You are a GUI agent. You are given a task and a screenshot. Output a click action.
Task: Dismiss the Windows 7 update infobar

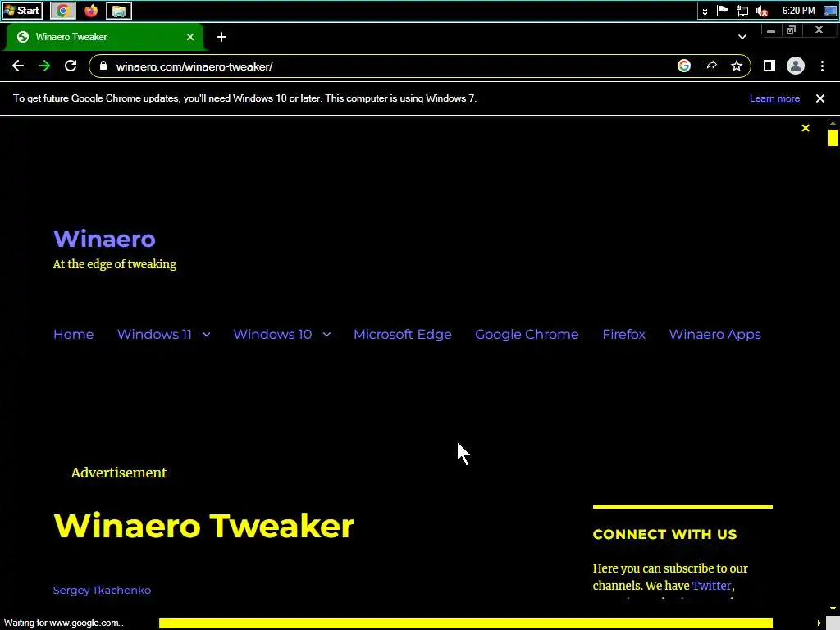pos(819,98)
